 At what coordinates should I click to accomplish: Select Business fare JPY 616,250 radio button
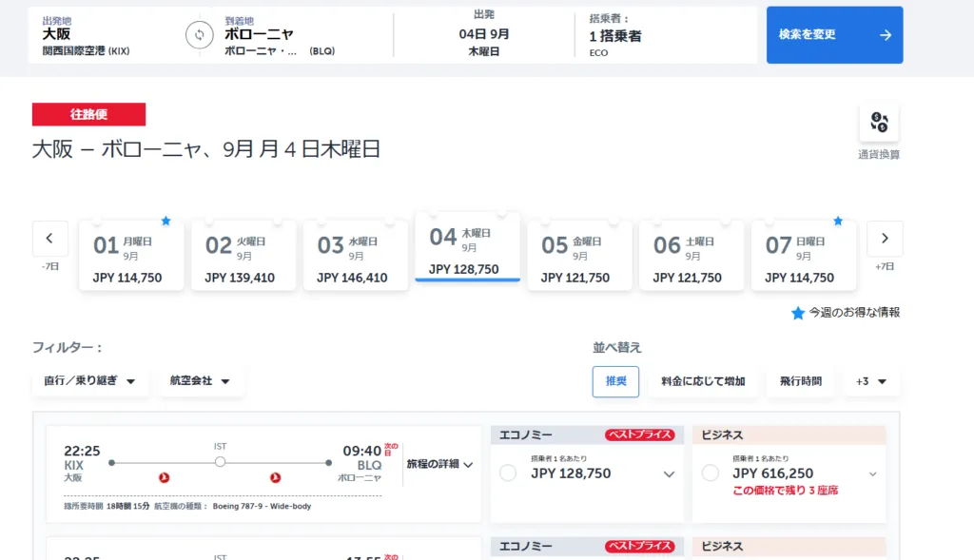[x=710, y=473]
